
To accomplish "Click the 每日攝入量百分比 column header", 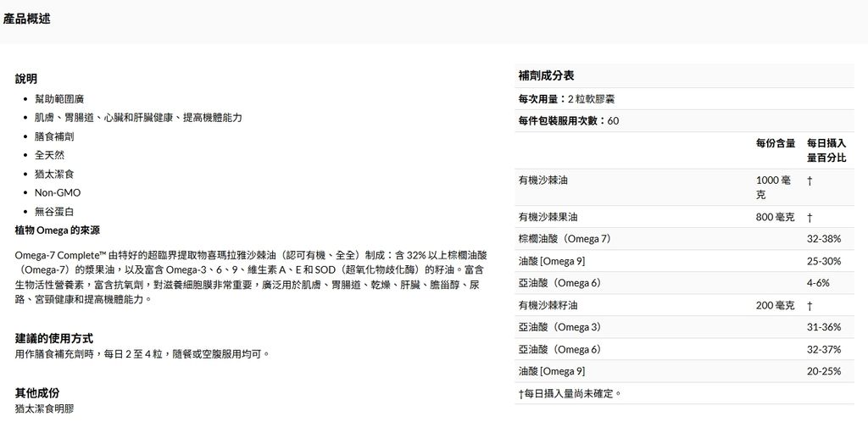I will coord(826,150).
